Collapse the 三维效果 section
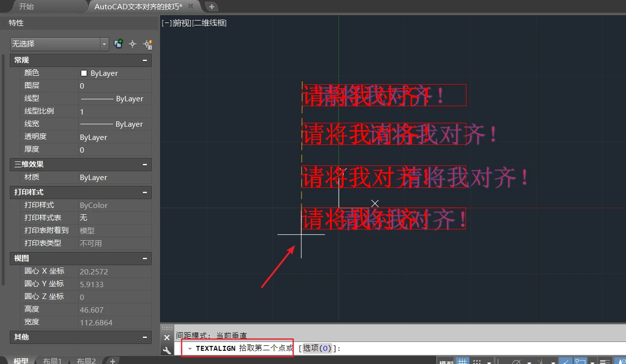The width and height of the screenshot is (626, 364). point(145,164)
